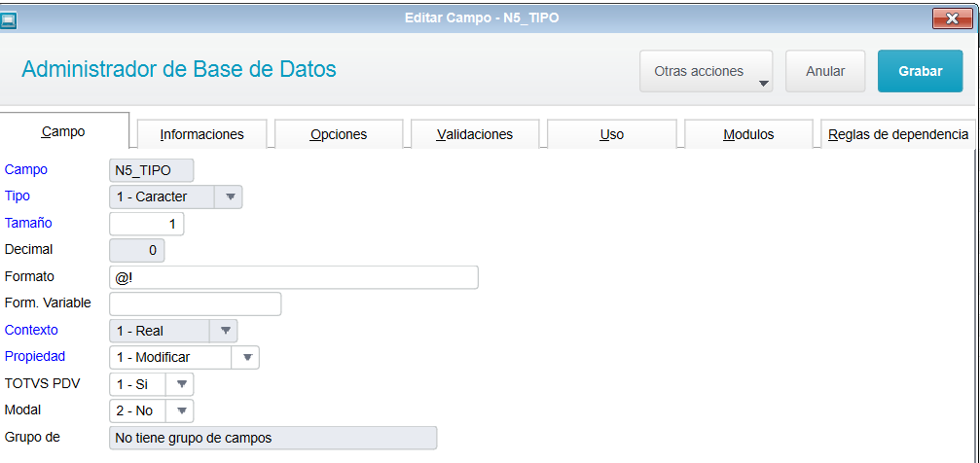Open the Opciones tab

coord(338,134)
